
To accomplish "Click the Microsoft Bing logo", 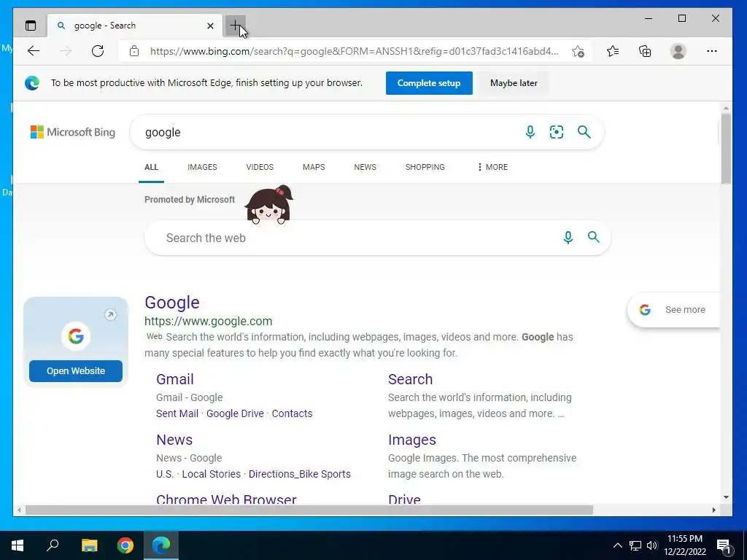I will tap(73, 132).
